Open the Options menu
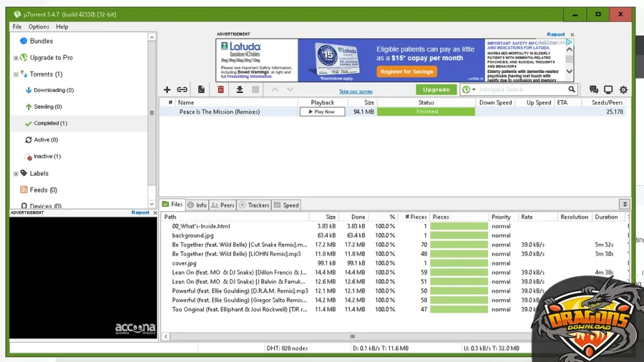Viewport: 644px width, 362px height. point(38,27)
